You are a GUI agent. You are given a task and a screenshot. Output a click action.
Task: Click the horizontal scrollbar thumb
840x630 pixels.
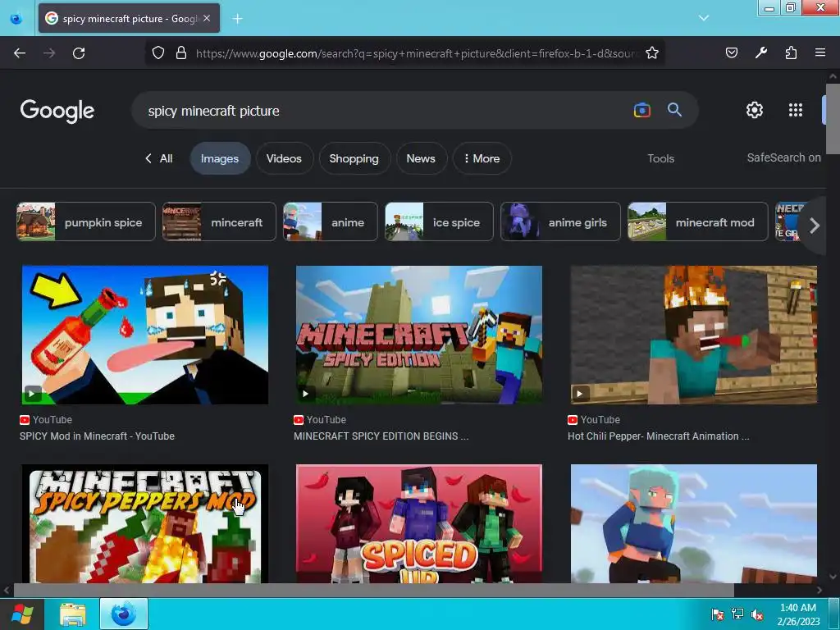[x=373, y=591]
